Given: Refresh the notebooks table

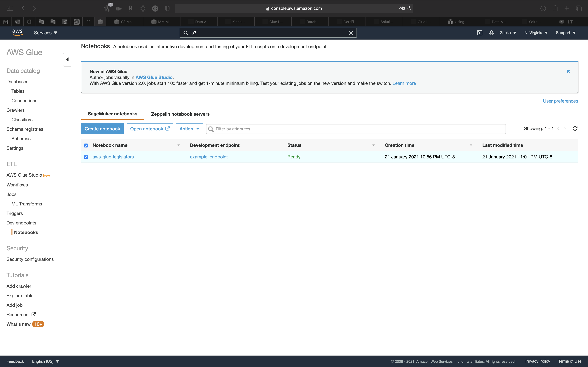Looking at the screenshot, I should pos(575,129).
